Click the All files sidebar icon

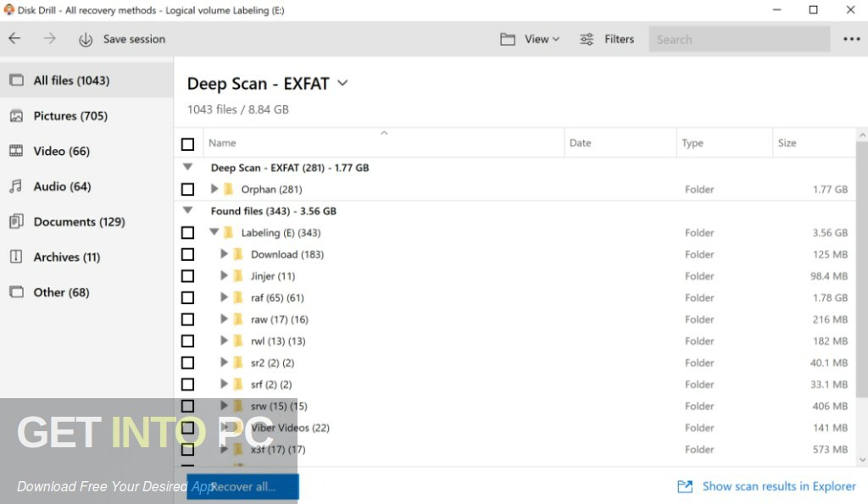coord(17,80)
